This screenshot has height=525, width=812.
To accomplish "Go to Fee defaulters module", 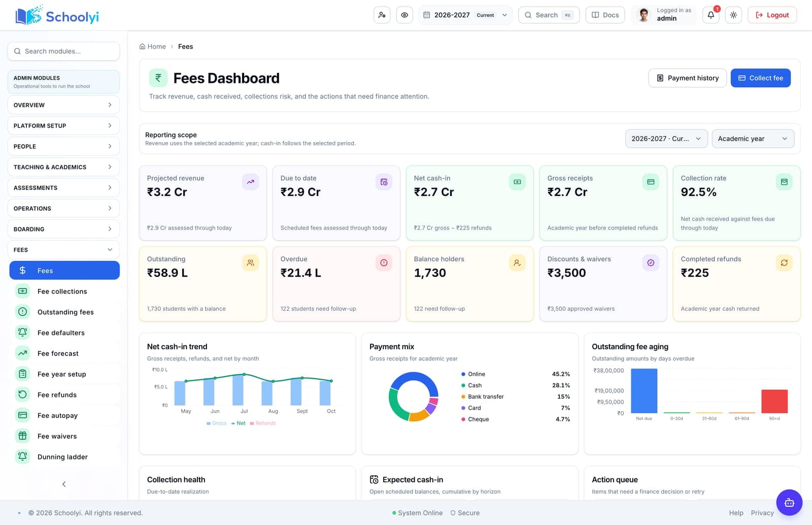I will (64, 333).
